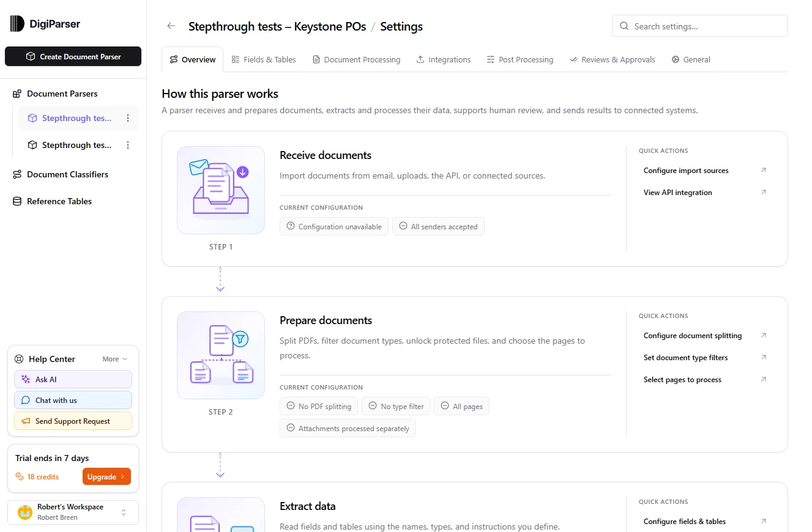The width and height of the screenshot is (812, 532).
Task: Click Configure fields & tables link
Action: (685, 521)
